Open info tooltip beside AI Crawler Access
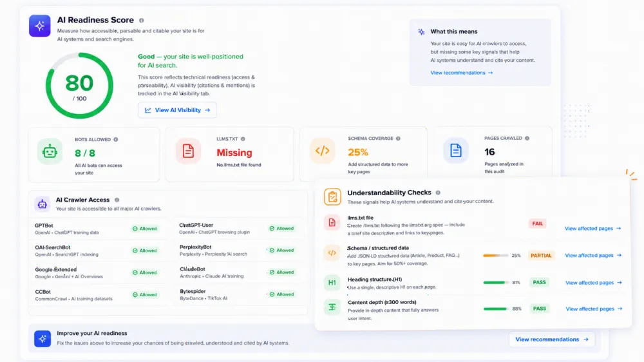644x362 pixels. coord(117,200)
